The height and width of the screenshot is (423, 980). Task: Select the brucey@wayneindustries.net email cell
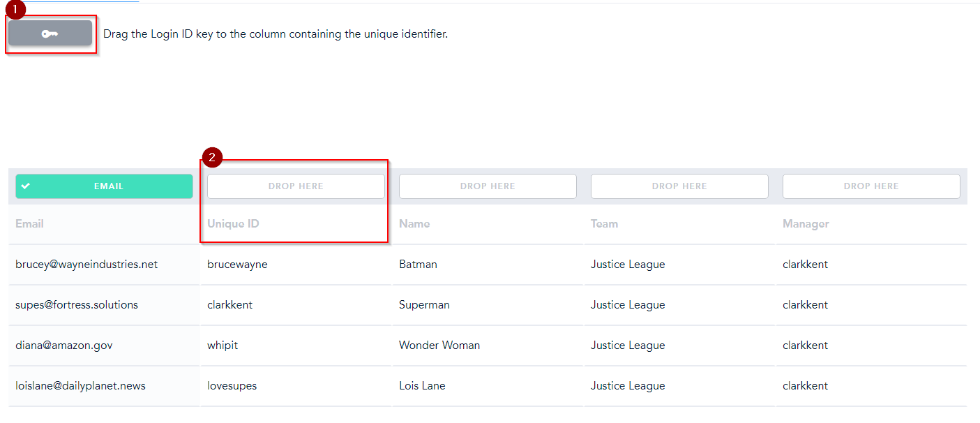[86, 265]
